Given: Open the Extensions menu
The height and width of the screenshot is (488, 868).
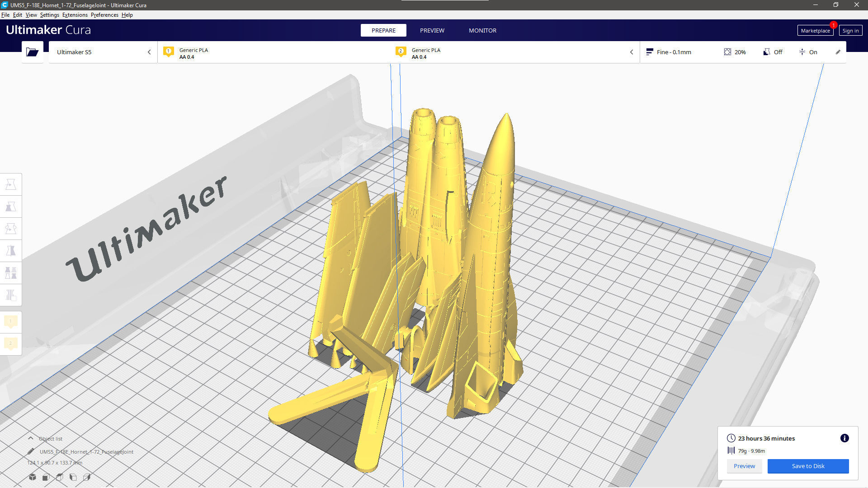Looking at the screenshot, I should [75, 15].
